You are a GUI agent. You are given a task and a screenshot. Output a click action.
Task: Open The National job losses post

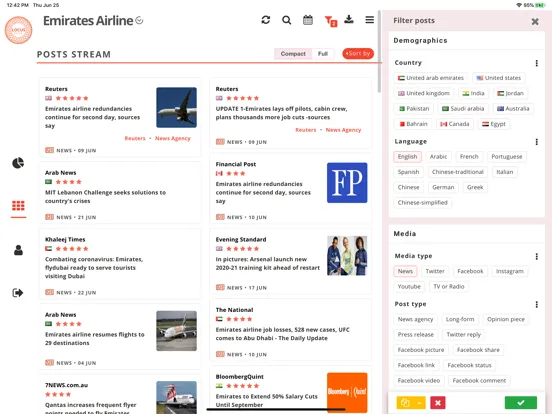tap(291, 330)
